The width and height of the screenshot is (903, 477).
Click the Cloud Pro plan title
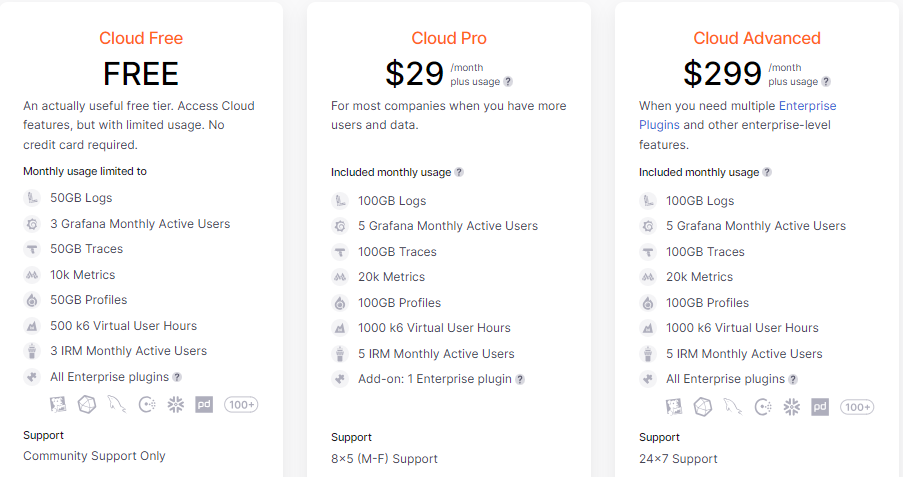point(449,38)
